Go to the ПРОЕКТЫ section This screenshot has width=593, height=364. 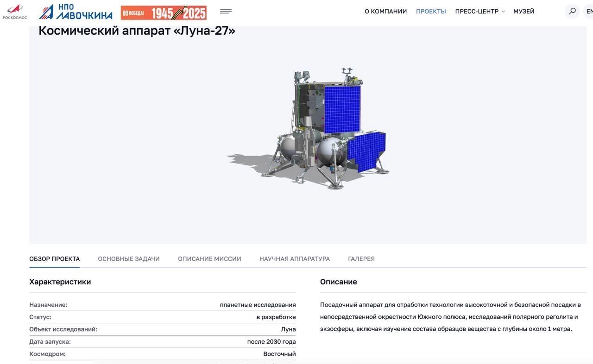click(431, 11)
